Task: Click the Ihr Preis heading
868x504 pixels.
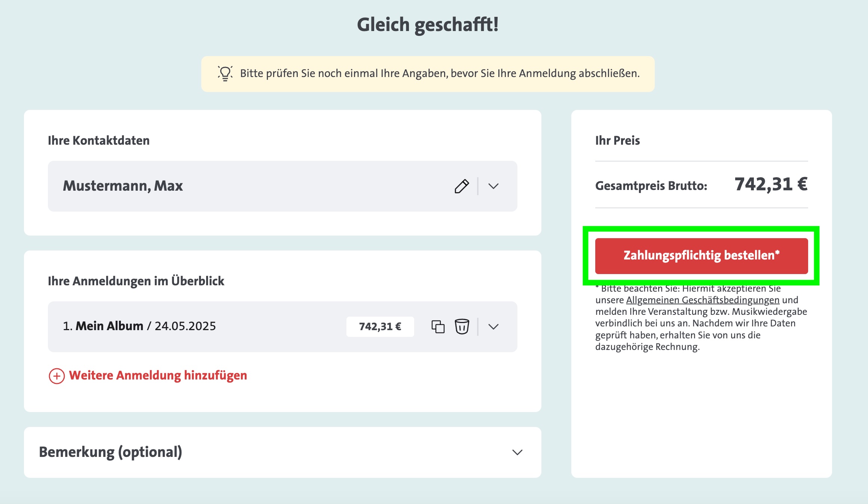Action: pyautogui.click(x=618, y=141)
